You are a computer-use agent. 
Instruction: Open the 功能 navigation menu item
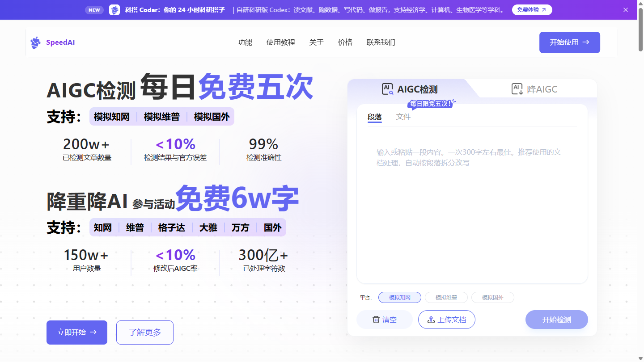pyautogui.click(x=245, y=42)
